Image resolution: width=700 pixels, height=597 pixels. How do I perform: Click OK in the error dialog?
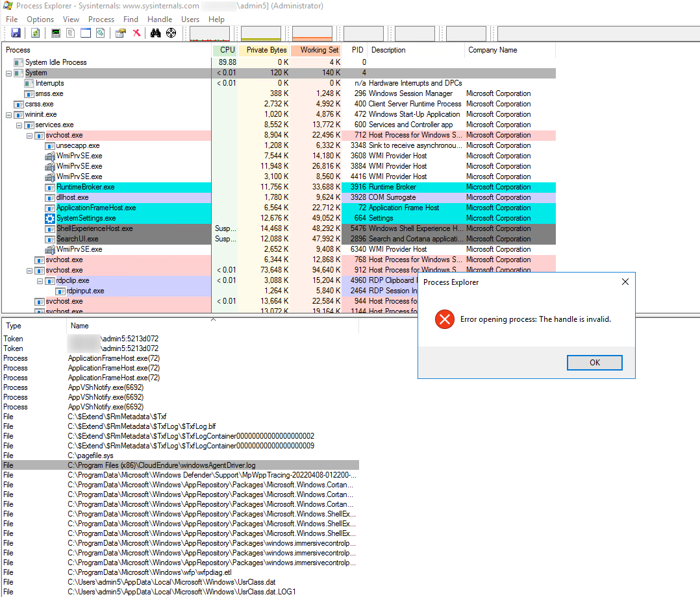click(595, 363)
